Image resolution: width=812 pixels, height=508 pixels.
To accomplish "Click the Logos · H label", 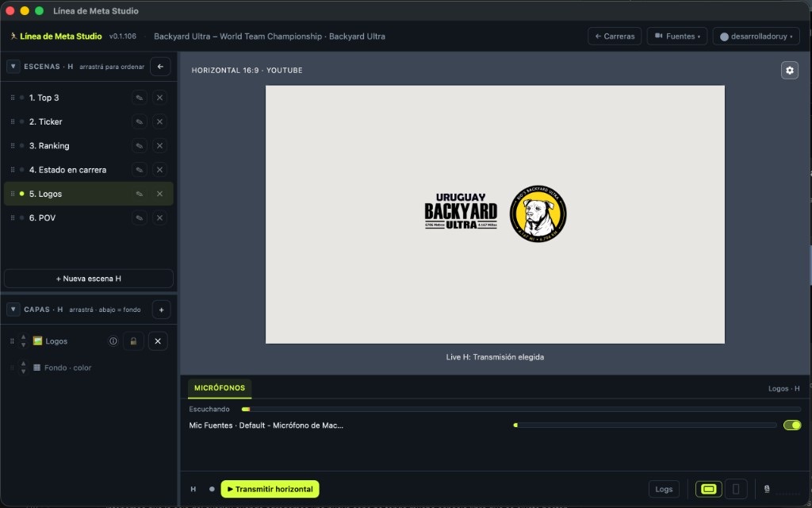I will [x=783, y=388].
